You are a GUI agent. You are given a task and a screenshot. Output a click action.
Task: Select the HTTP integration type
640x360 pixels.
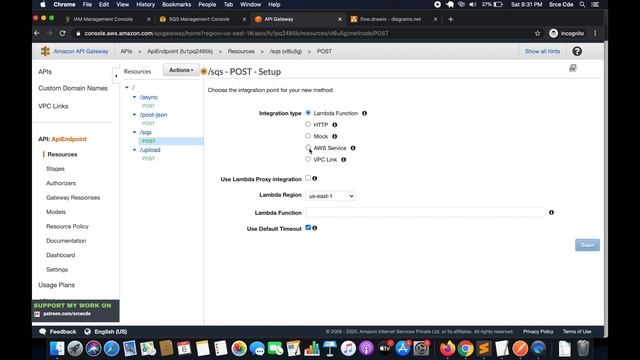(x=308, y=124)
